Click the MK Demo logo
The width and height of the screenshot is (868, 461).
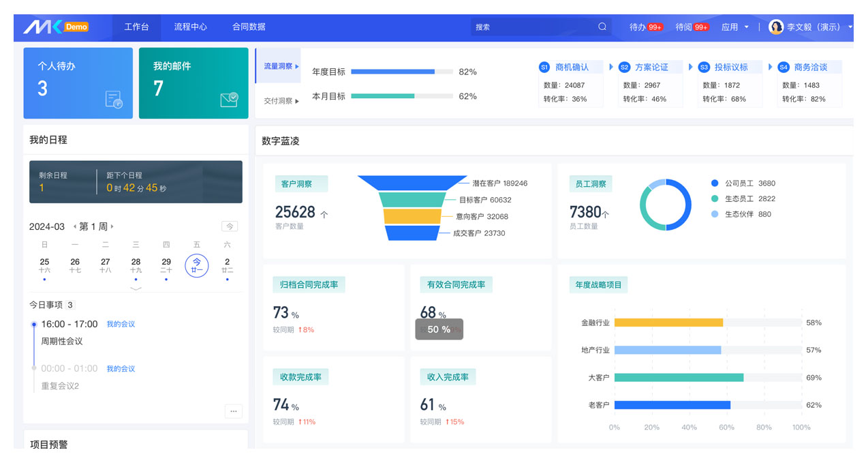click(x=56, y=27)
